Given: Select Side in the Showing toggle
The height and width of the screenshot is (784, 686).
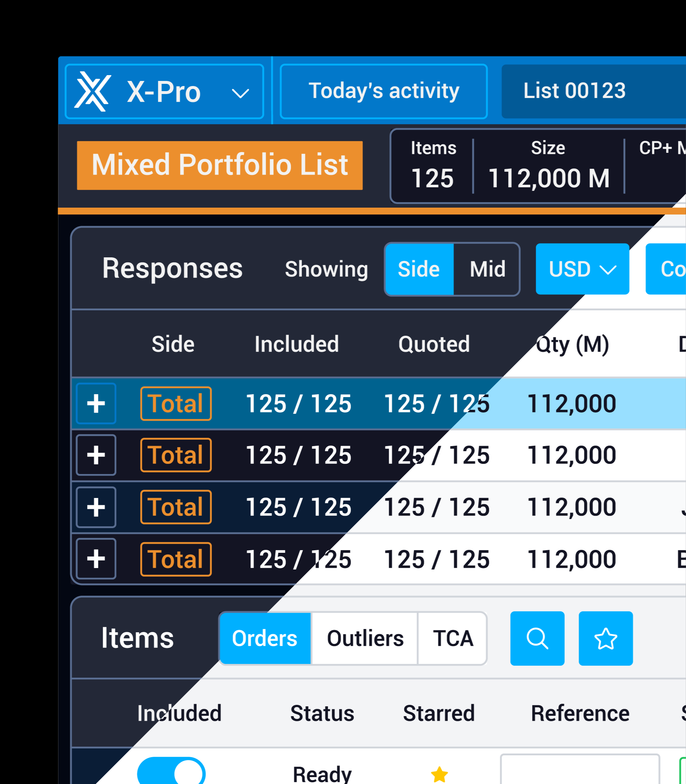Looking at the screenshot, I should pyautogui.click(x=419, y=269).
